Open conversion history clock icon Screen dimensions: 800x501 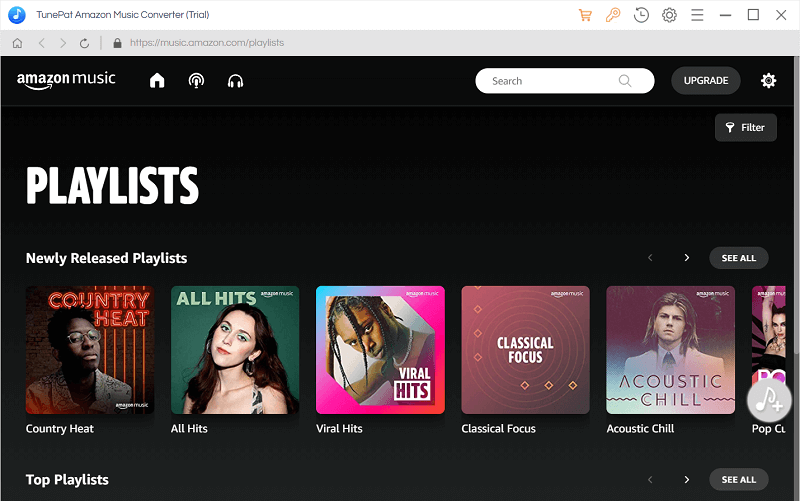pyautogui.click(x=641, y=15)
